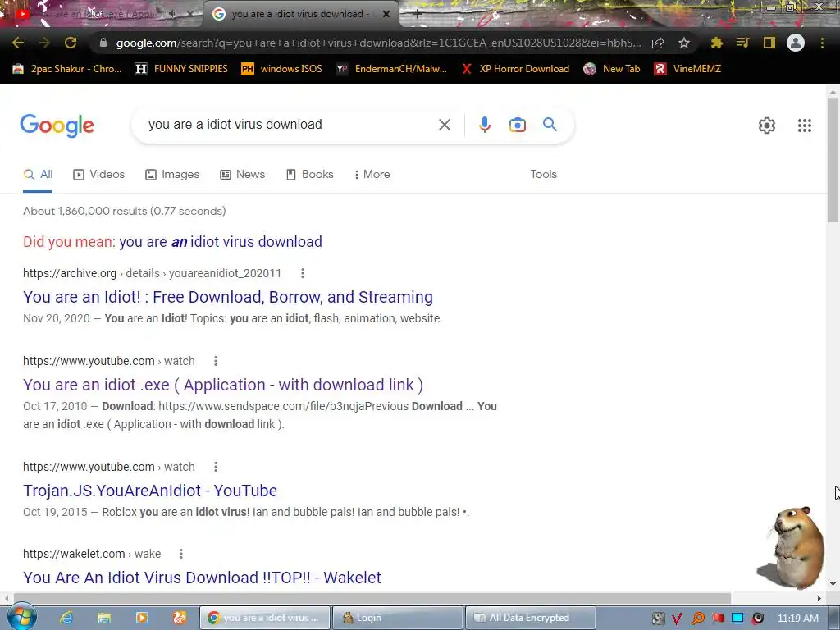Bookmark this page with the star

tap(684, 43)
